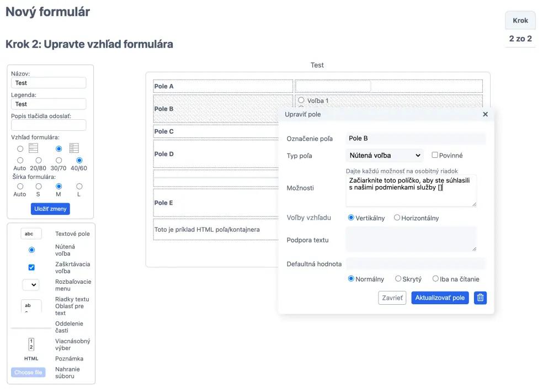Click into the Označenie poľa input field
The width and height of the screenshot is (543, 392).
point(416,139)
